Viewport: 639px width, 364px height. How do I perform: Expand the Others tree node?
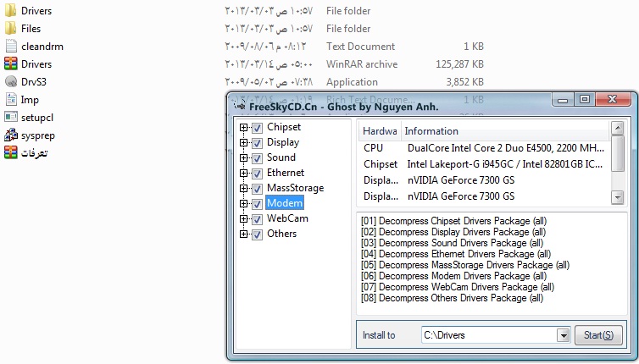click(244, 234)
